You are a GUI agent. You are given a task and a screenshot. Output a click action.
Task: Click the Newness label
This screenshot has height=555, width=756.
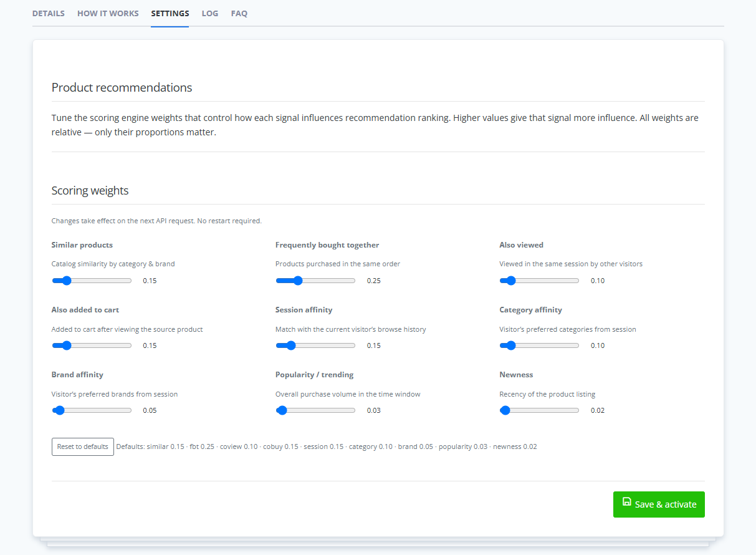tap(516, 375)
